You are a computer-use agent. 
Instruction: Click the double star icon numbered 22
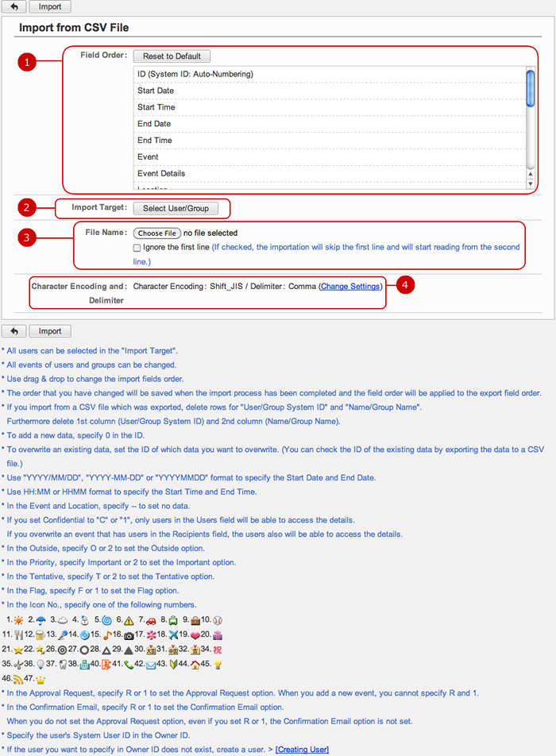pos(41,650)
